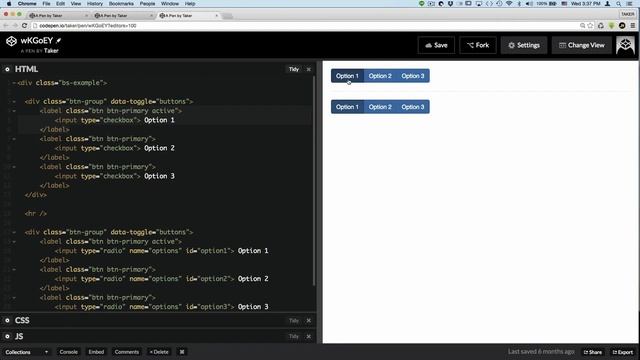Open the Chrome hamburger menu icon

[x=633, y=26]
